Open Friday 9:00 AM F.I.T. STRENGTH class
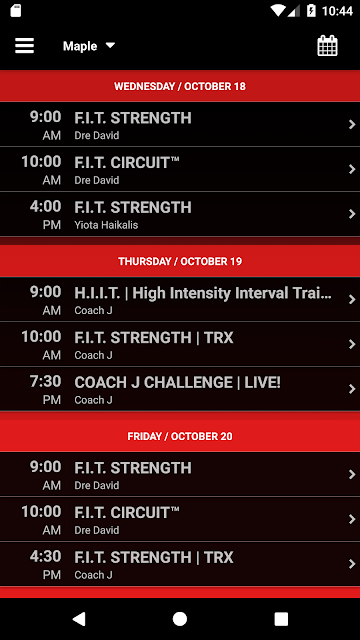Image resolution: width=360 pixels, height=640 pixels. pos(180,474)
